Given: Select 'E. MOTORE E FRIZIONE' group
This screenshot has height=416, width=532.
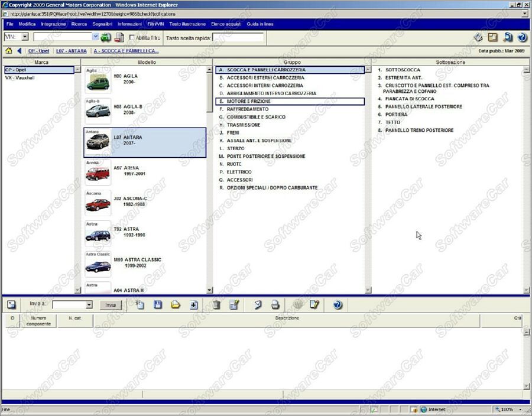Looking at the screenshot, I should tap(249, 102).
